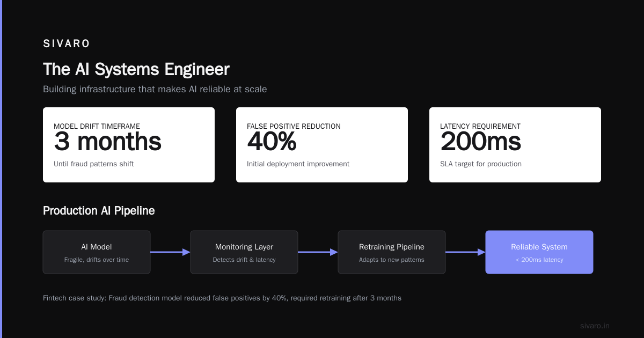Click the Monitoring Layer pipeline box
The width and height of the screenshot is (644, 338).
point(244,252)
